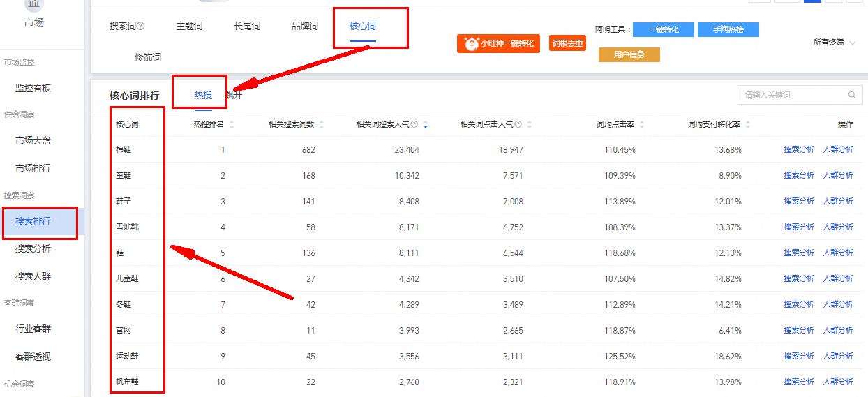Click the core word 官网
The image size is (868, 397).
click(x=124, y=330)
